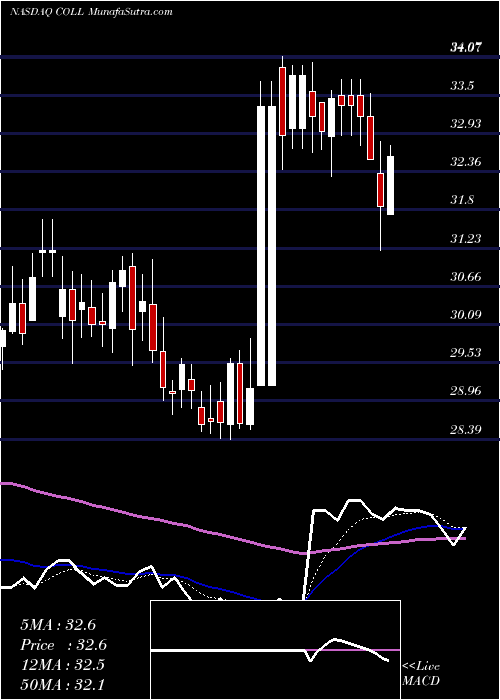Click the 28.96 price level label
The image size is (500, 700).
(x=466, y=392)
